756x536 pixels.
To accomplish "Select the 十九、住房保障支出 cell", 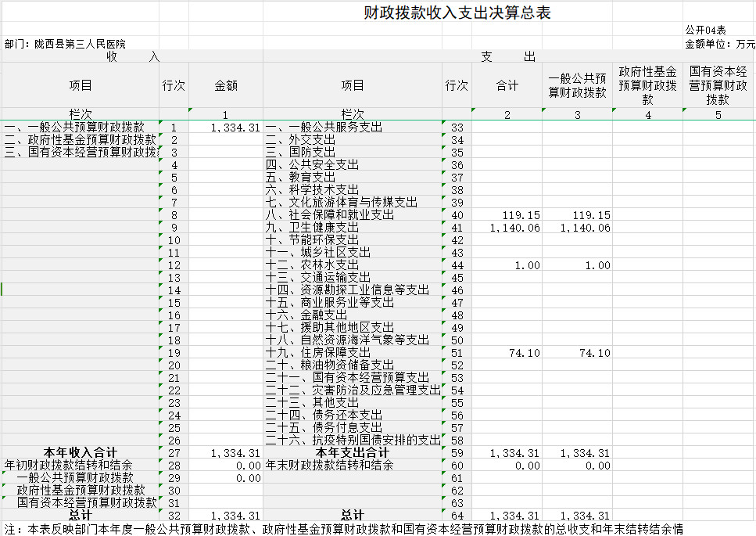I will pyautogui.click(x=318, y=353).
